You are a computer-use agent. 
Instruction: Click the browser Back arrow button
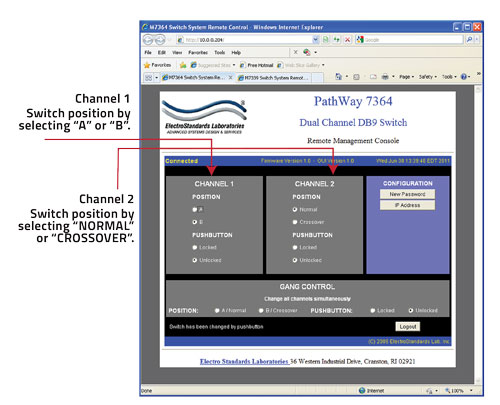pyautogui.click(x=149, y=40)
